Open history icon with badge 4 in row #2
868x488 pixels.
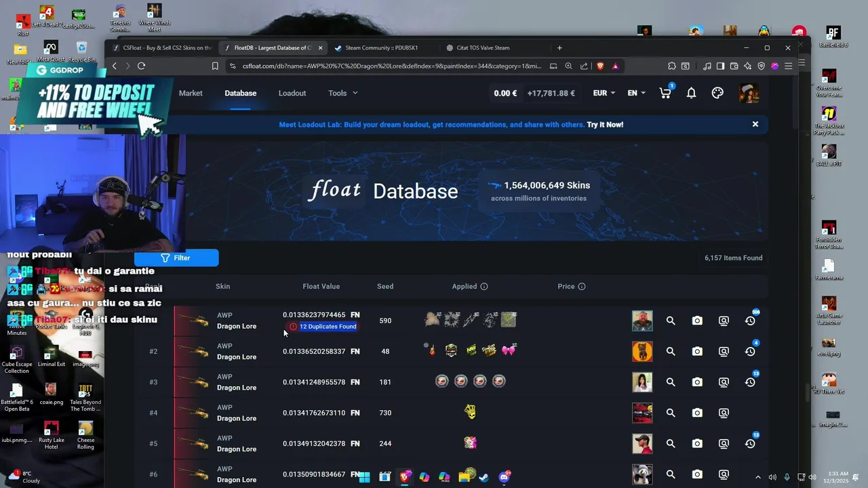coord(750,351)
